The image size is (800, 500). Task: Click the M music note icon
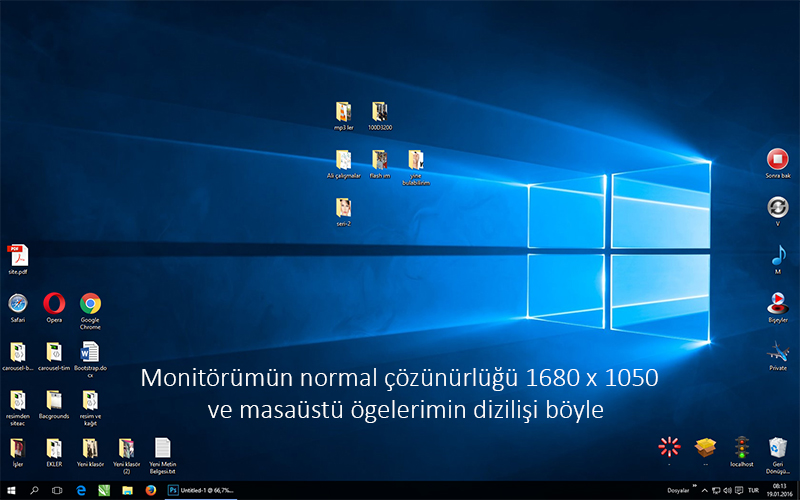tap(778, 259)
